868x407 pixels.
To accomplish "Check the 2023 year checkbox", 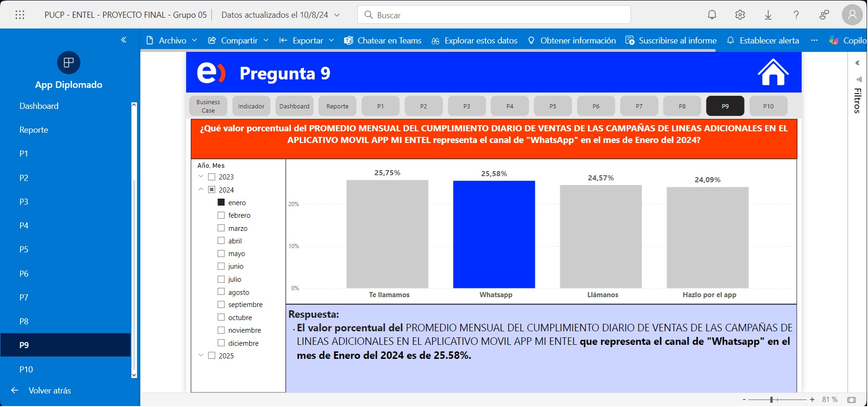I will pos(212,177).
